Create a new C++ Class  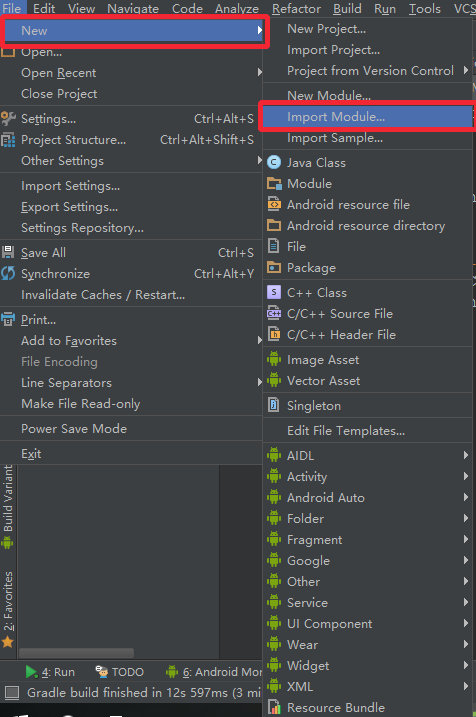point(368,293)
